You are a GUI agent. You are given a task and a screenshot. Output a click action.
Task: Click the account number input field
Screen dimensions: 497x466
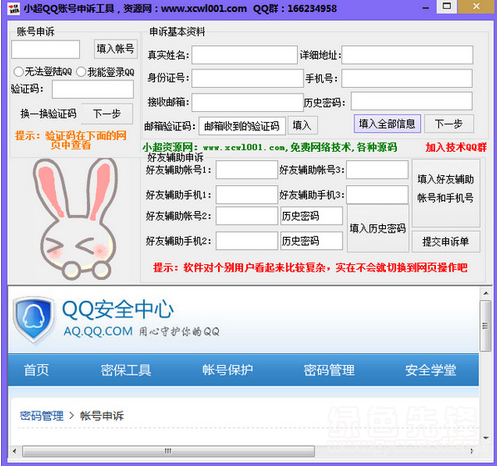[x=46, y=50]
